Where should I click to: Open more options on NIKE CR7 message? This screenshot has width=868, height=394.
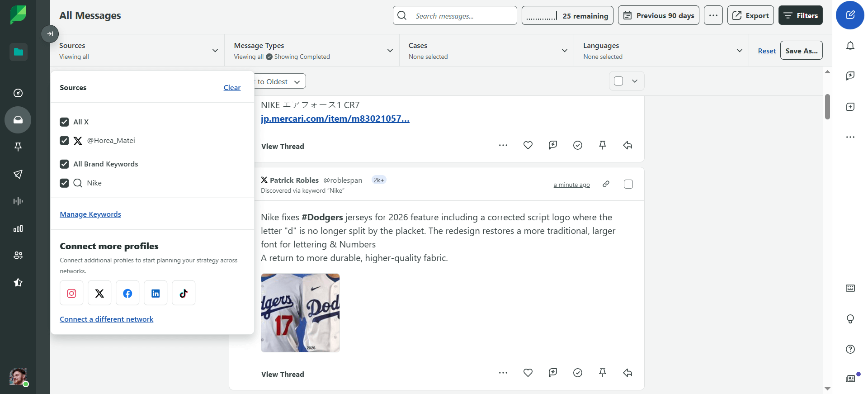point(503,145)
